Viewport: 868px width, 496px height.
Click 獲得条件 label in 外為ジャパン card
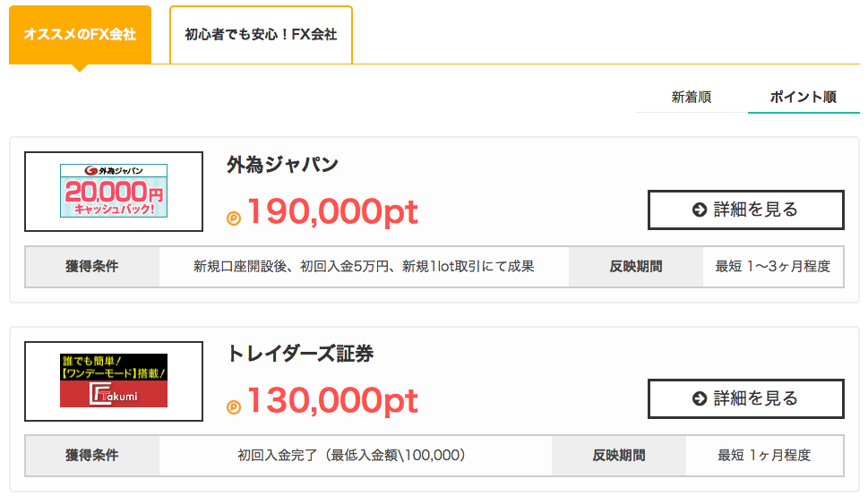tap(92, 267)
